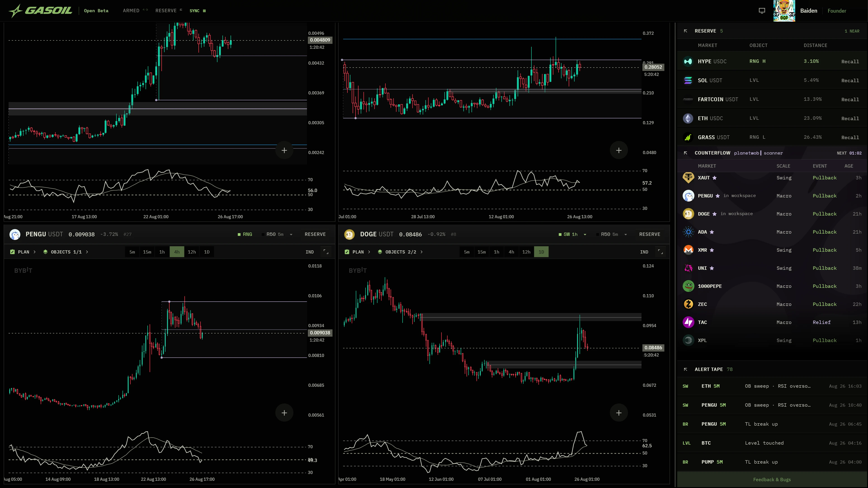Click the HYPE market icon in Reserve

click(x=688, y=61)
